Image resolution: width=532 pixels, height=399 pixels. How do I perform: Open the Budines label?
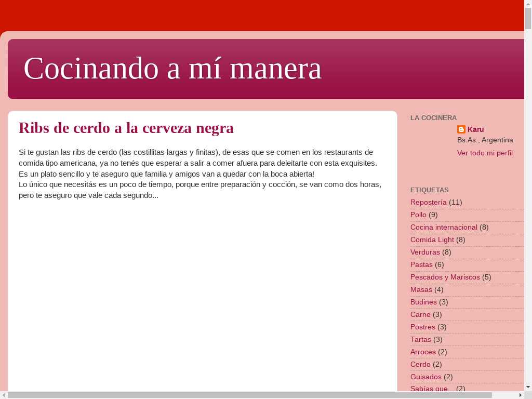(423, 302)
